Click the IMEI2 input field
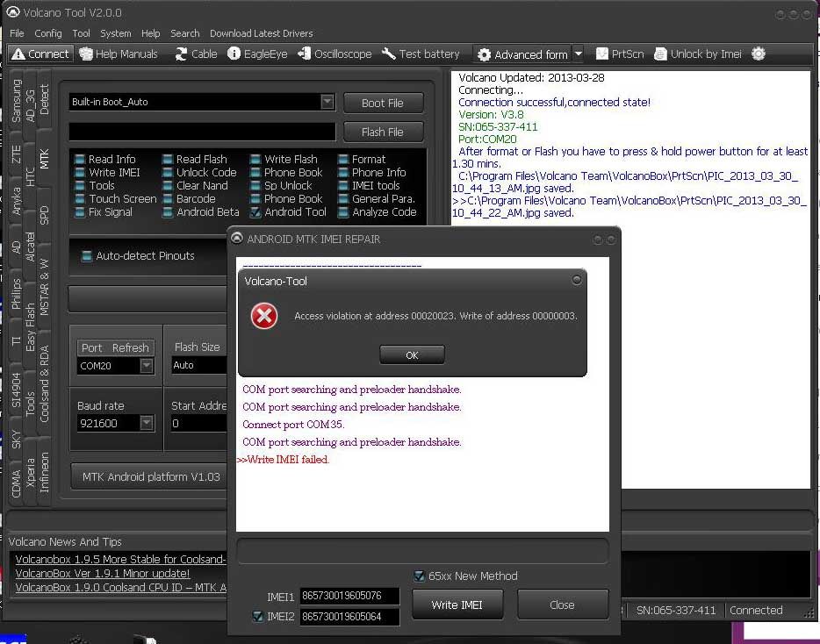The image size is (820, 644). pyautogui.click(x=349, y=616)
